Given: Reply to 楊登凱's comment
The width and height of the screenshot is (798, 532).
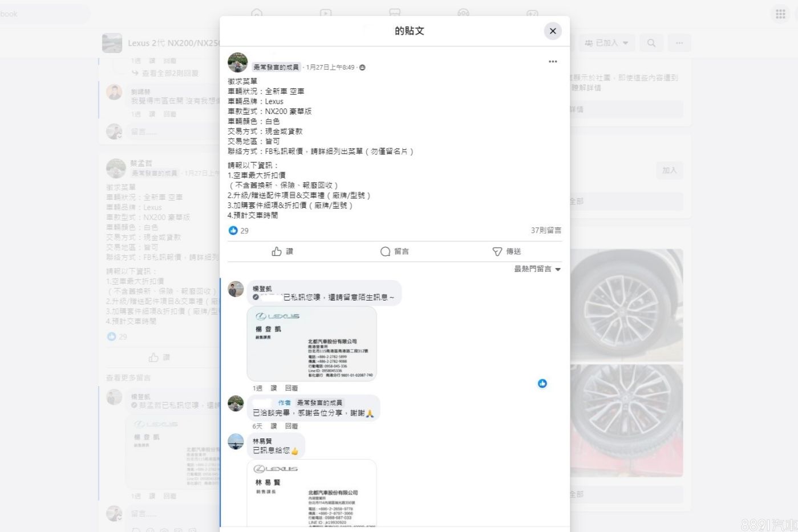Looking at the screenshot, I should (x=291, y=388).
